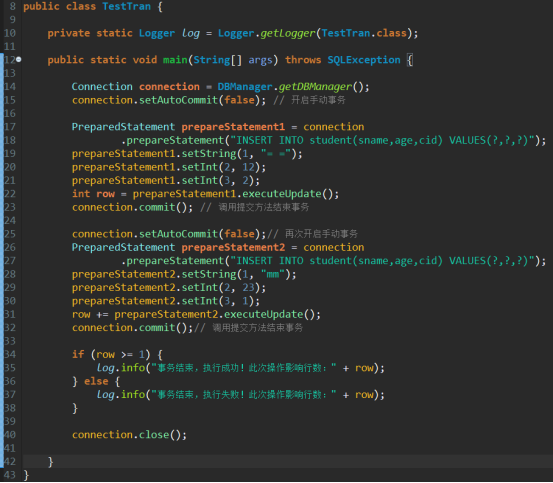Click the else keyword on line 36

tap(96, 381)
